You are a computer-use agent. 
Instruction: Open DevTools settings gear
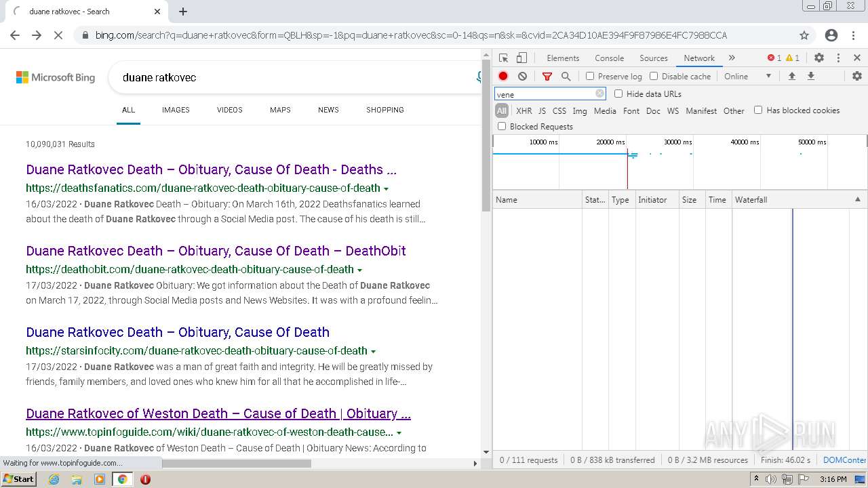[819, 58]
